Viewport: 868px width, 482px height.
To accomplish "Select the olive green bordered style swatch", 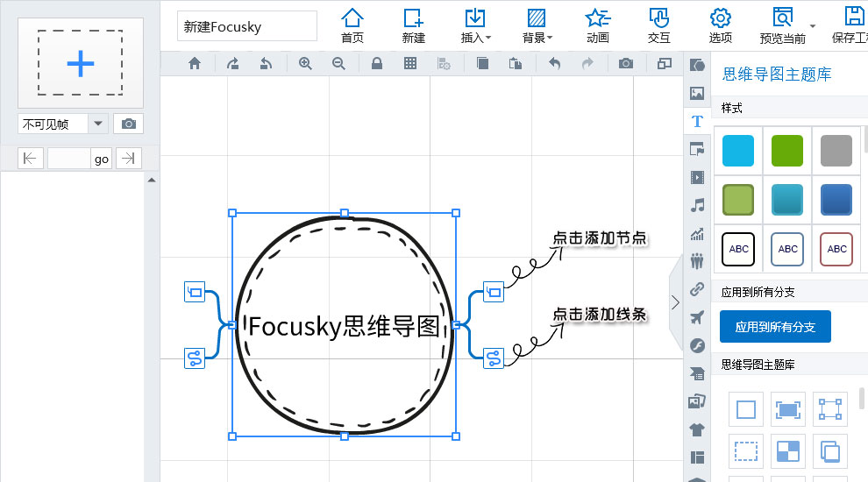I will tap(738, 200).
